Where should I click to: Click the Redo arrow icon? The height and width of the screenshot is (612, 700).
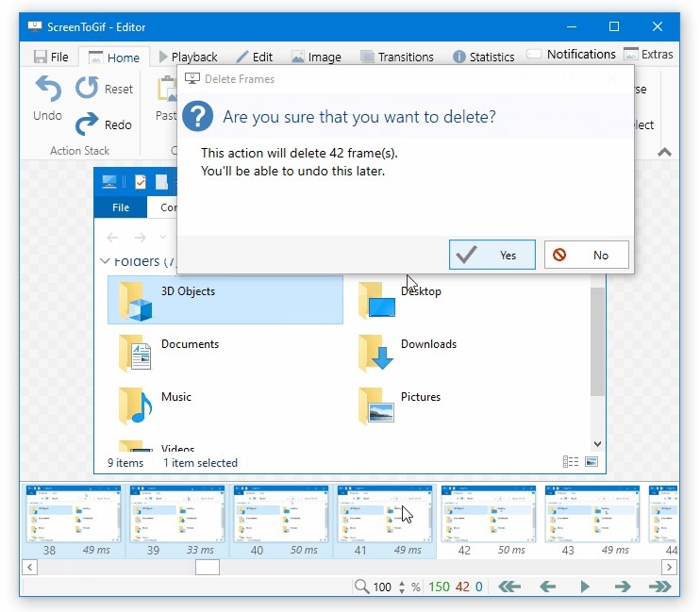coord(87,124)
